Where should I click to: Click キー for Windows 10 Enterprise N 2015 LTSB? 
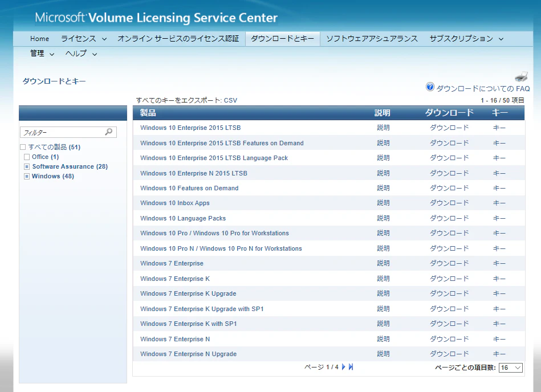(499, 173)
